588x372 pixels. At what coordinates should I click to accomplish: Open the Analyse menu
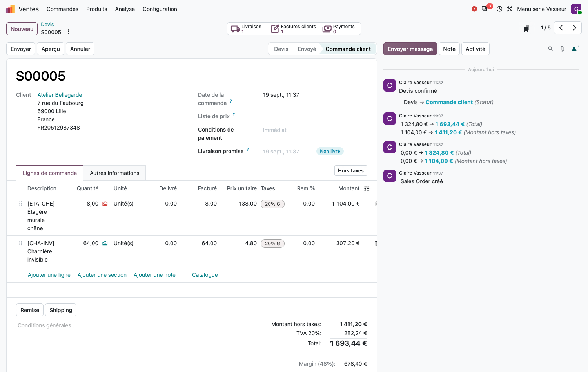(125, 9)
